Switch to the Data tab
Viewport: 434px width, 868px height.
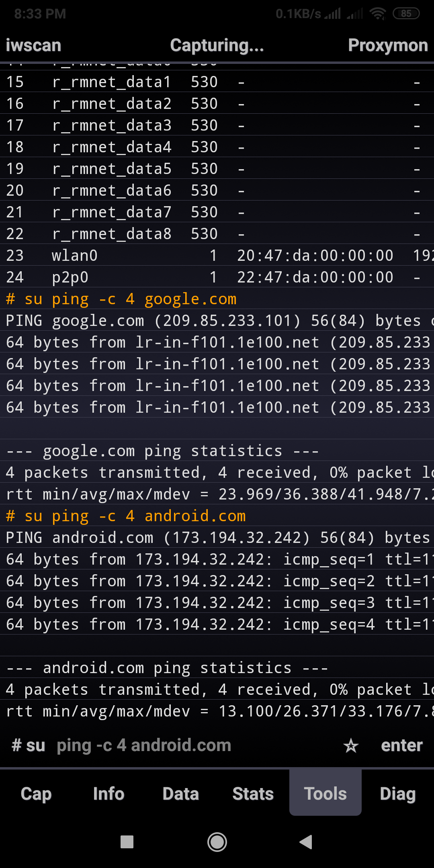[181, 794]
